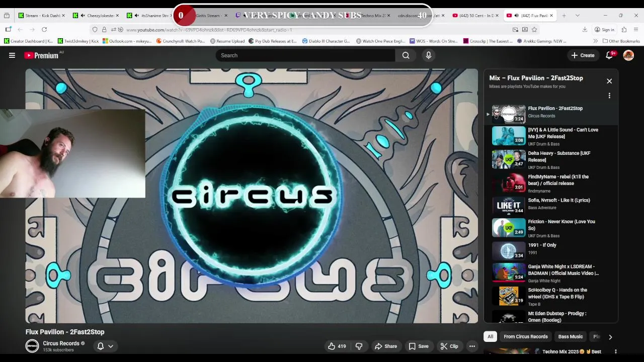Open YouTube notifications bell in header
The image size is (644, 362).
coord(609,55)
